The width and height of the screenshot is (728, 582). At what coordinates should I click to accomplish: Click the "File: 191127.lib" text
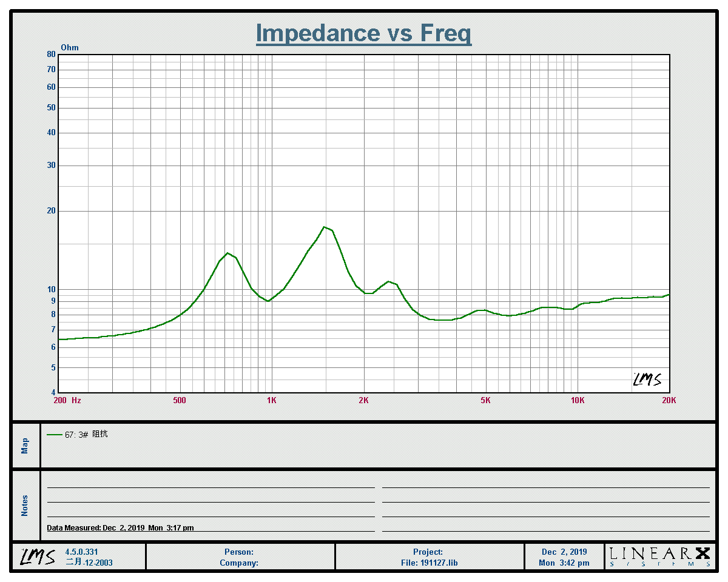pos(428,563)
